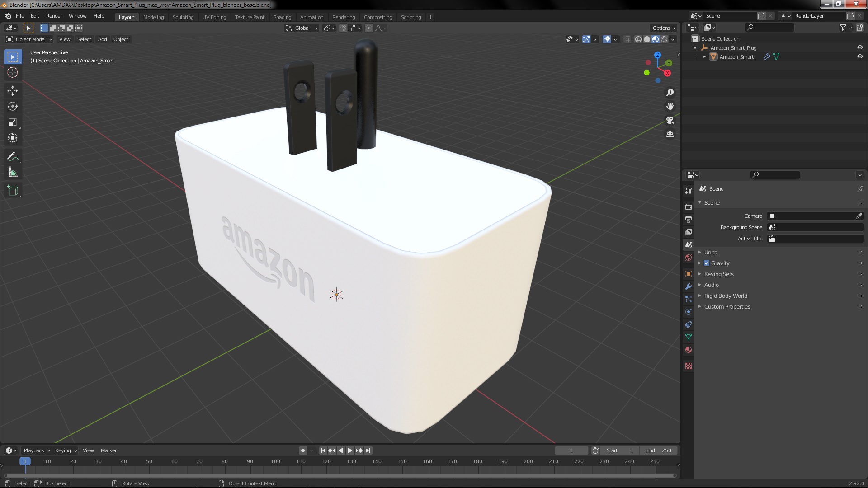Click the End frame field
Image resolution: width=868 pixels, height=488 pixels.
point(659,450)
